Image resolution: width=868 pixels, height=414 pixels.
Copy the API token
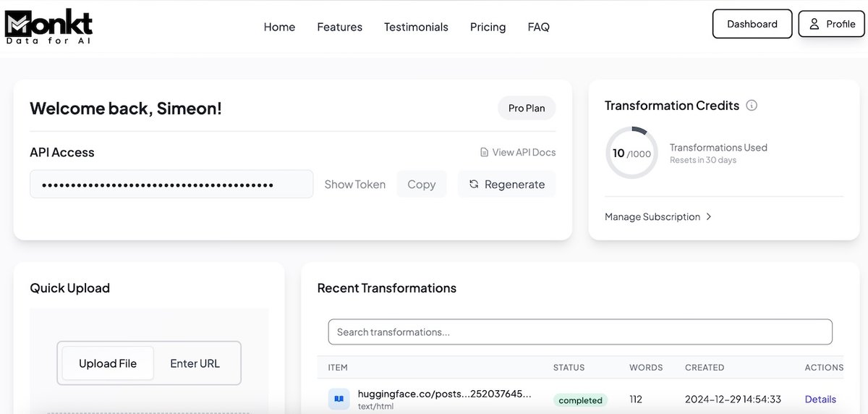(x=422, y=184)
